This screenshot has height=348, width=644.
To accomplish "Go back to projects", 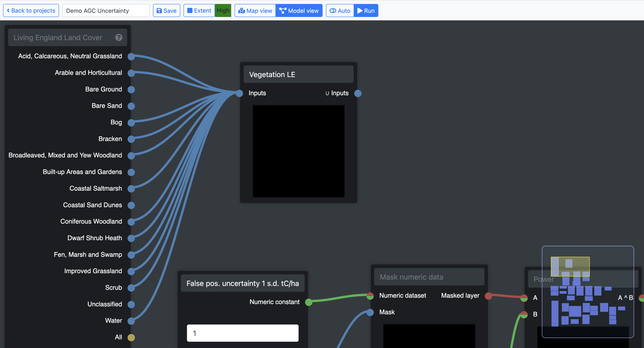I will click(31, 11).
